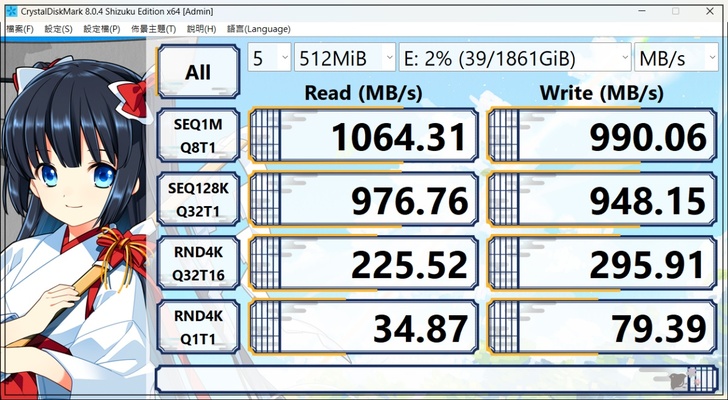
Task: Click the 1064.31 sequential read result
Action: (360, 136)
